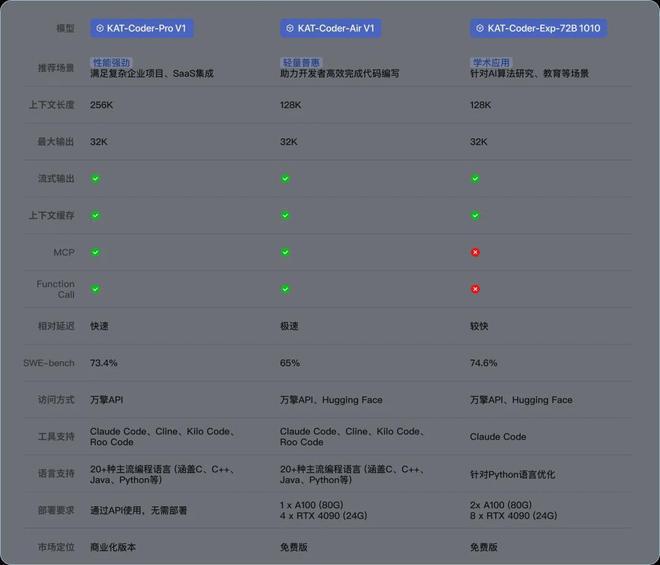Click the 74.6% SWE-bench score
The width and height of the screenshot is (660, 565).
[x=484, y=363]
